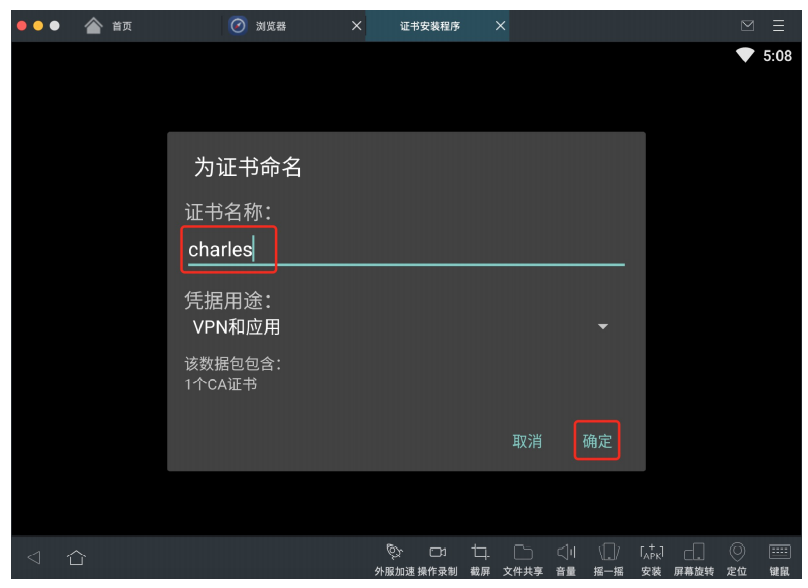
Task: Open the 音量 volume control
Action: pos(566,559)
